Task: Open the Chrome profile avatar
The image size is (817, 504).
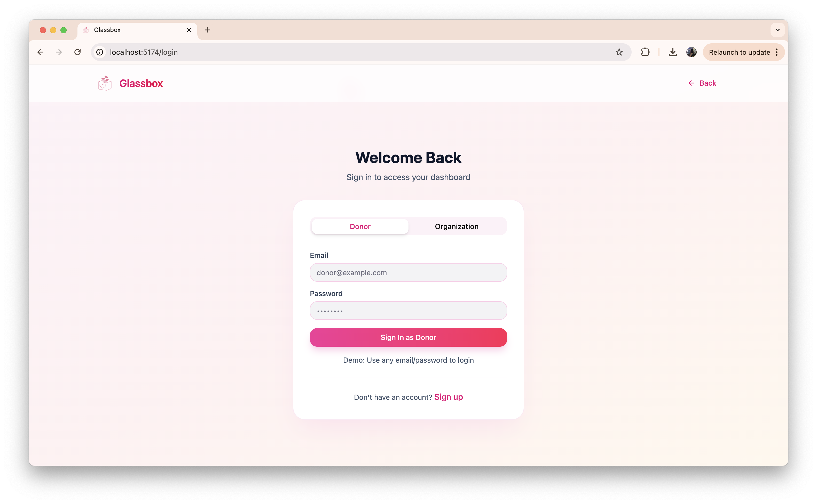Action: point(692,52)
